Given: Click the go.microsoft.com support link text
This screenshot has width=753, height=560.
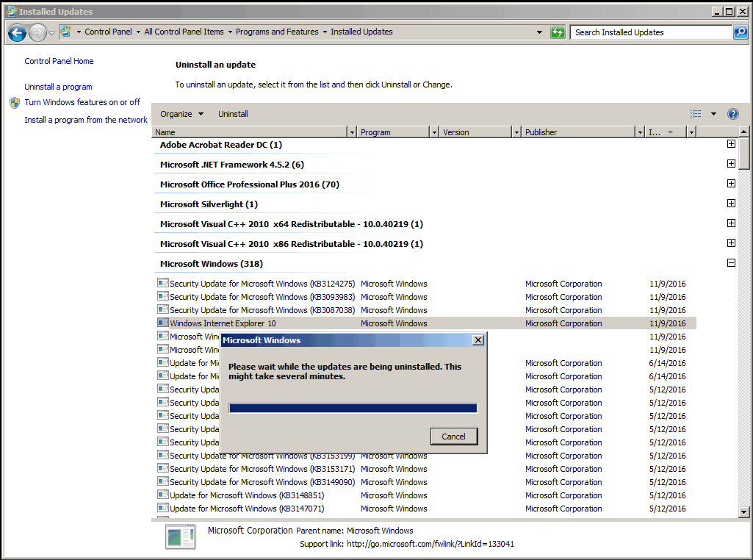Looking at the screenshot, I should pyautogui.click(x=430, y=544).
